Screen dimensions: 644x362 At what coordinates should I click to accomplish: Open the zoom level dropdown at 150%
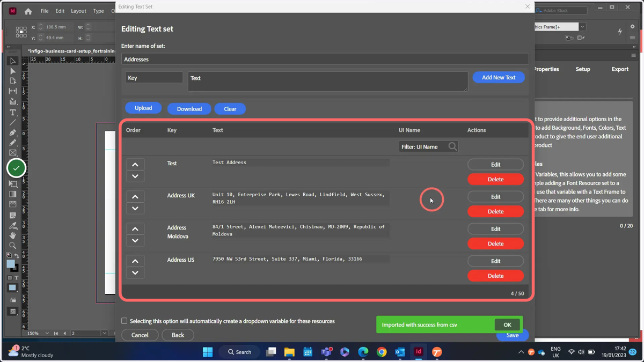[x=47, y=333]
